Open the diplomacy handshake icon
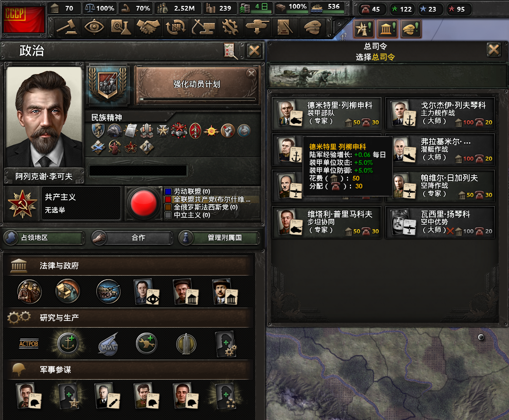The image size is (509, 420). [x=148, y=27]
